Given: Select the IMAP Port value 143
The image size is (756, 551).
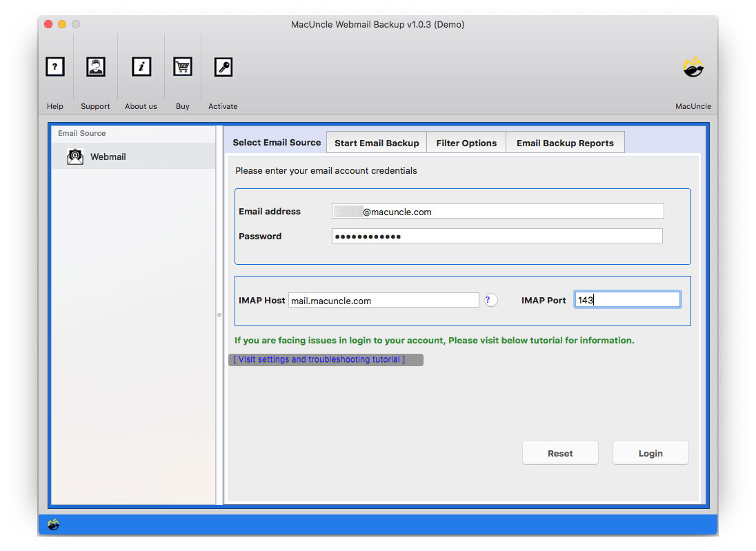Looking at the screenshot, I should [626, 299].
